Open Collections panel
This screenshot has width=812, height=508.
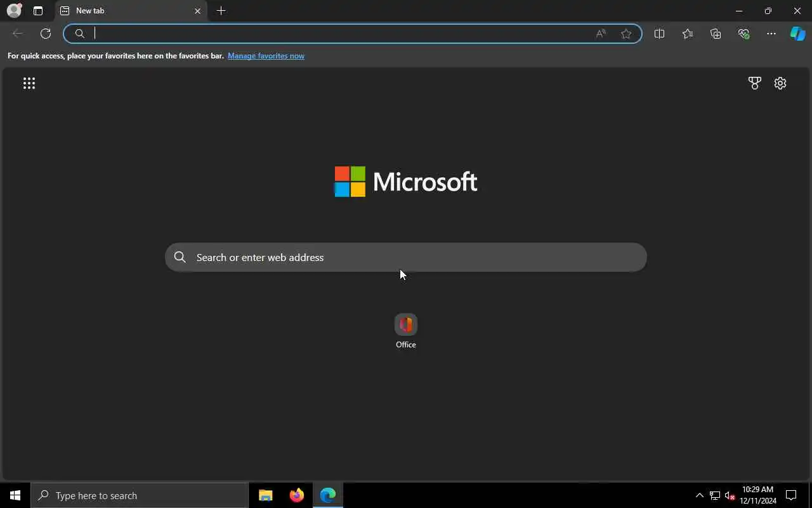(716, 34)
